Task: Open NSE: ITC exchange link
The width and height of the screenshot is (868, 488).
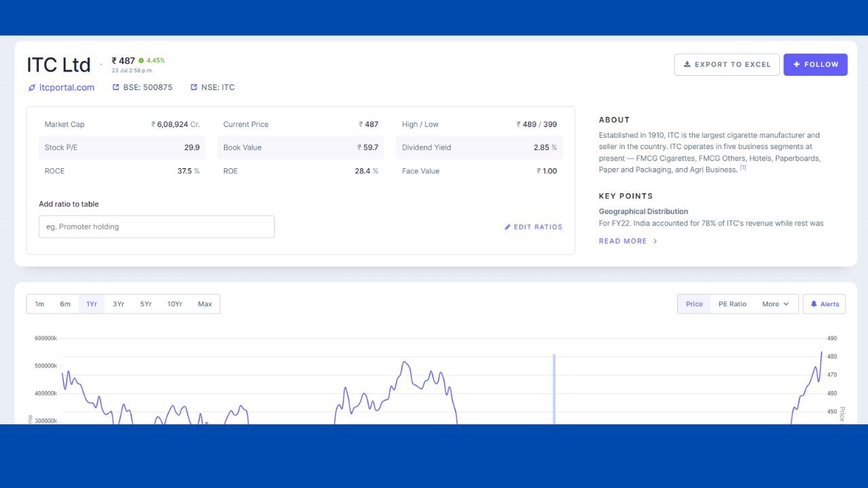Action: tap(212, 87)
